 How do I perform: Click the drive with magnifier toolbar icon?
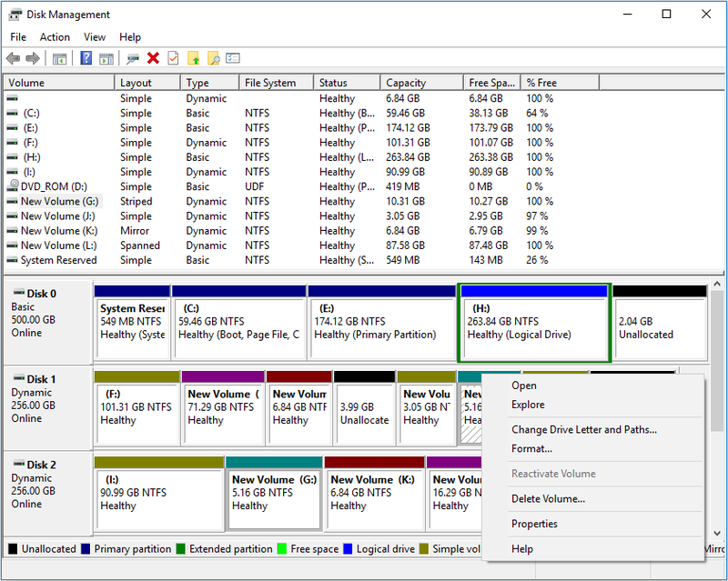(133, 58)
